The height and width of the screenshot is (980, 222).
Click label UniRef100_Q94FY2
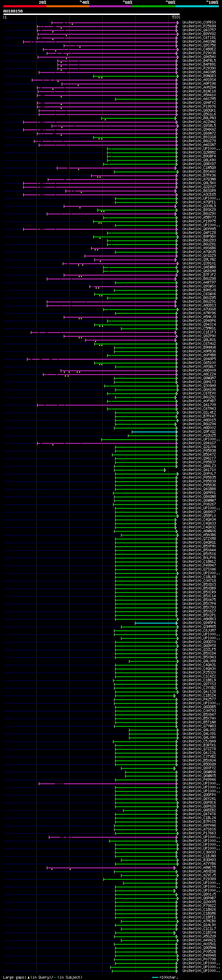click(x=199, y=103)
